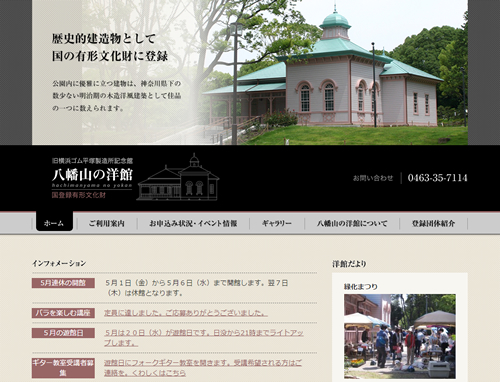Click the 5月連休の開館 label
The height and width of the screenshot is (382, 500).
63,283
